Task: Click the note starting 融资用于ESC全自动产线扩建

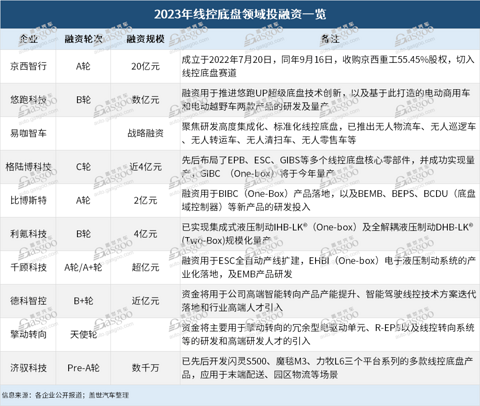Action: point(329,267)
